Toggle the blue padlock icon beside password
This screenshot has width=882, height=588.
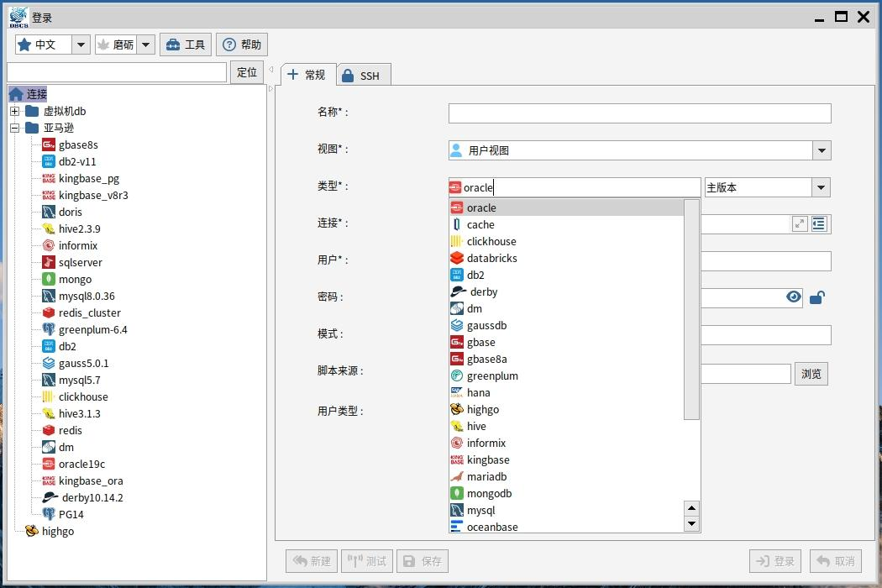816,297
